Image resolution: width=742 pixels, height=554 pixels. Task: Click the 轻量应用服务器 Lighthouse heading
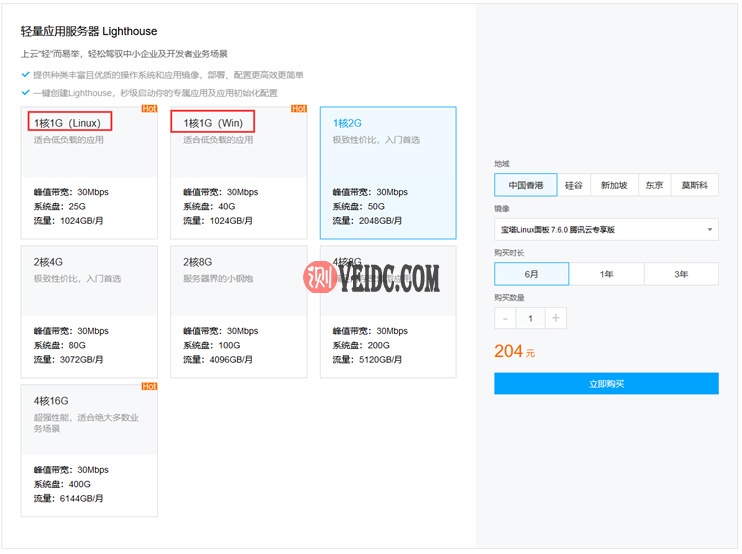click(89, 31)
